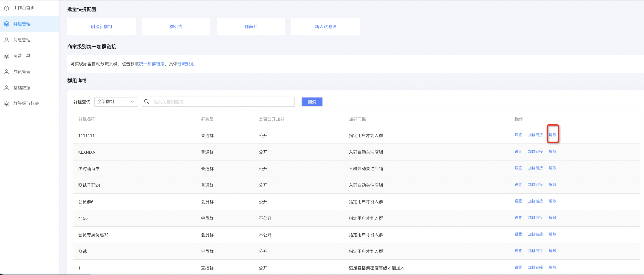Click 加群链接 for group 测试
Screen dimensions: 644x275
tap(535, 251)
